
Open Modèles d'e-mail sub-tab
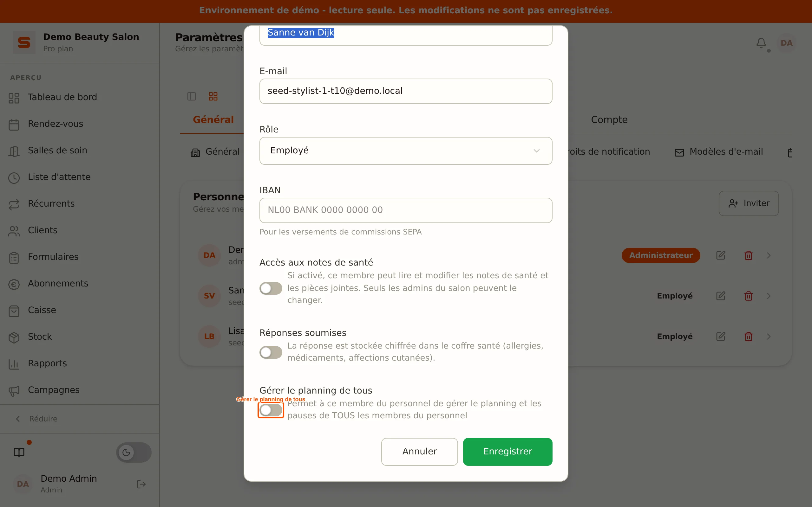pyautogui.click(x=719, y=152)
